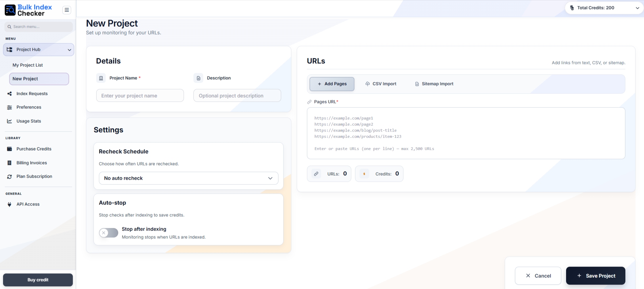The width and height of the screenshot is (644, 289).
Task: Click the Save Project button
Action: pos(596,276)
